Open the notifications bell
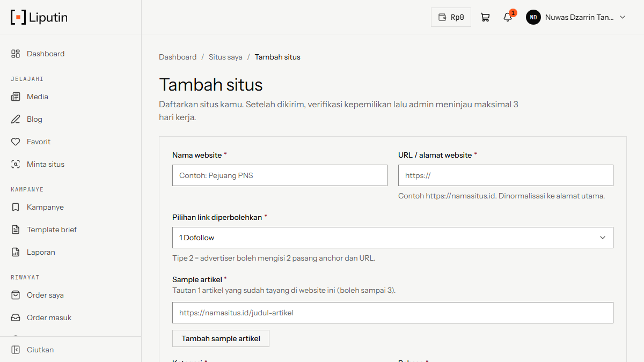Viewport: 644px width, 362px height. 508,17
